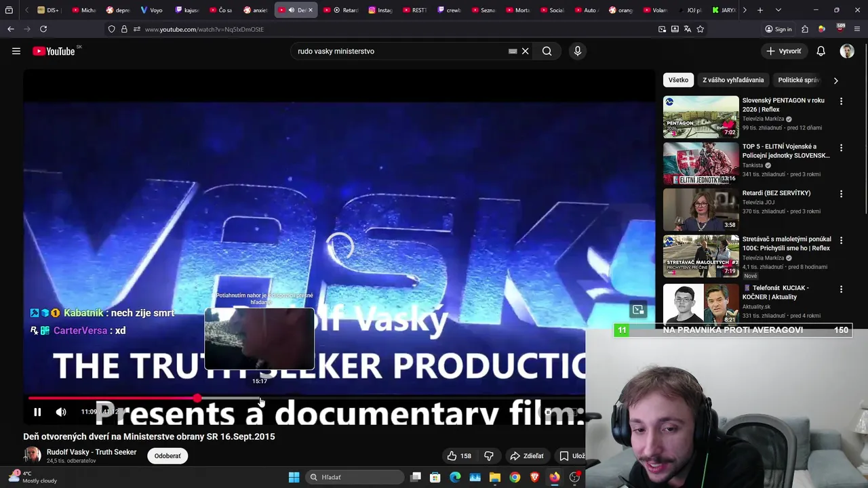
Task: Click the overlay icon at video's right edge
Action: tap(638, 310)
